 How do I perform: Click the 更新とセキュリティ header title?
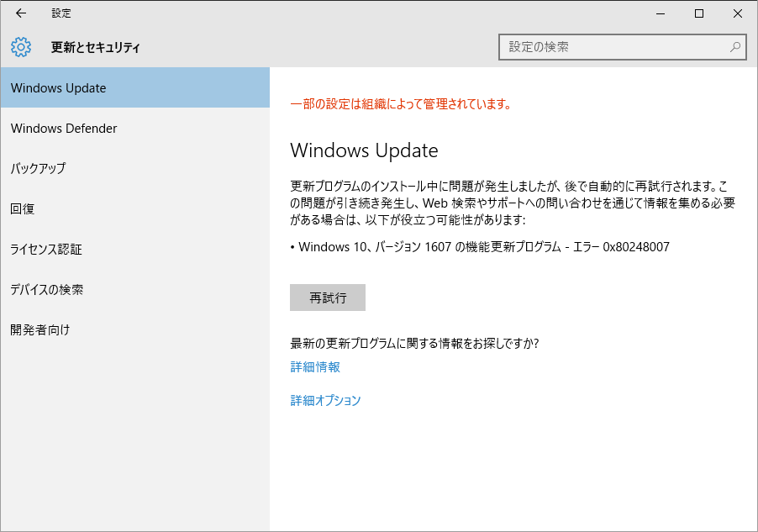[x=96, y=47]
